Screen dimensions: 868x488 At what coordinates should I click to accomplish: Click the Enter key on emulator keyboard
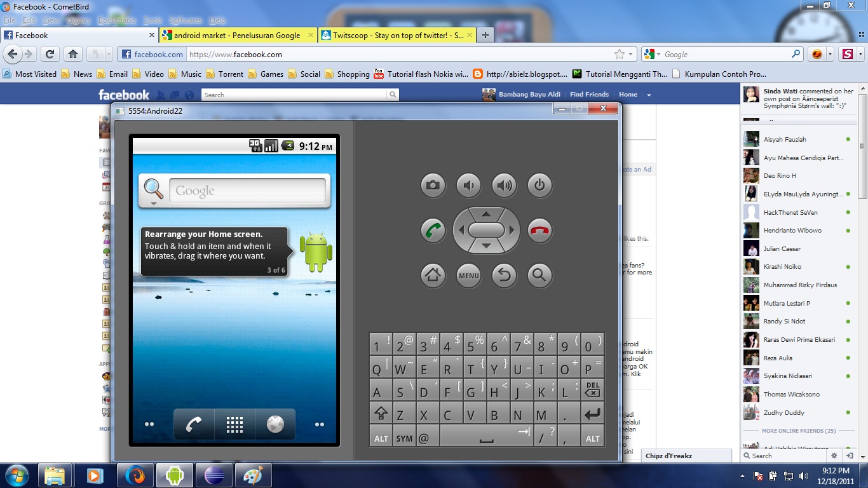coord(592,413)
